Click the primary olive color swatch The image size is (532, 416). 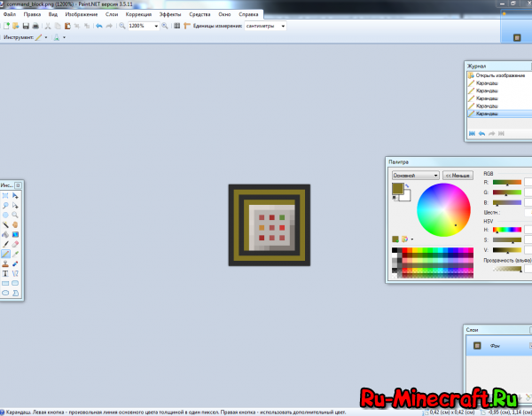tap(397, 188)
